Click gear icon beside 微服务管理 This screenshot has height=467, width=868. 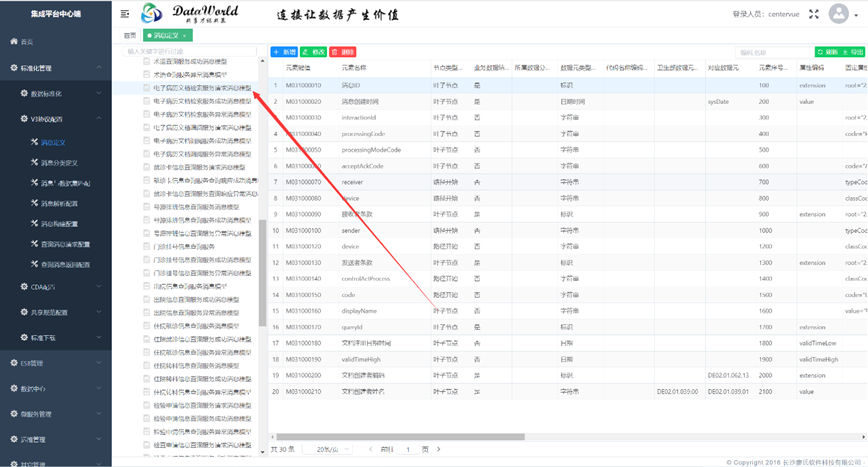(14, 413)
